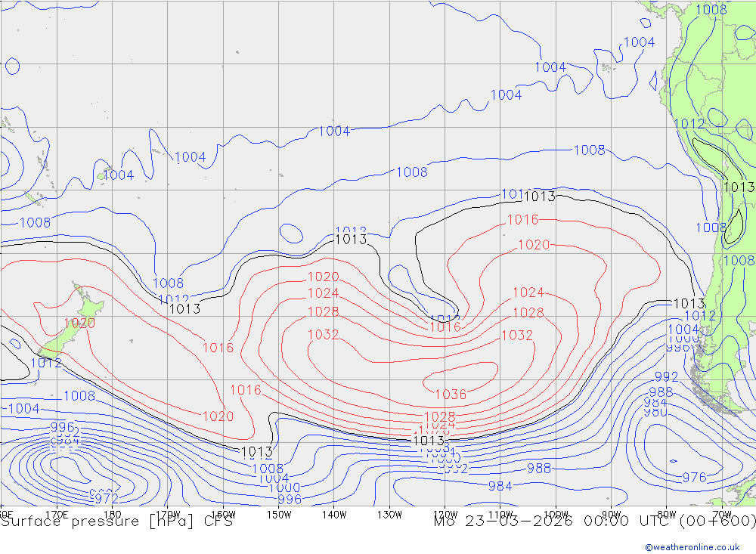Click the 160W longitude label
The width and height of the screenshot is (756, 554).
223,515
